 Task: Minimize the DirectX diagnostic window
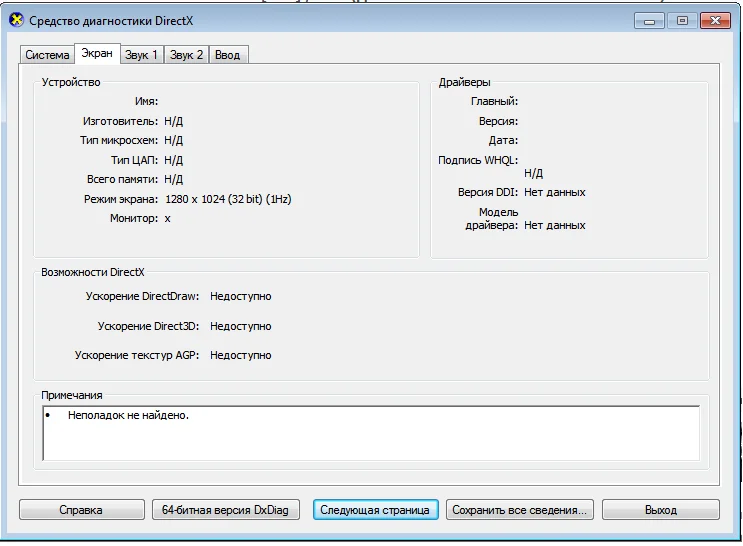[649, 21]
